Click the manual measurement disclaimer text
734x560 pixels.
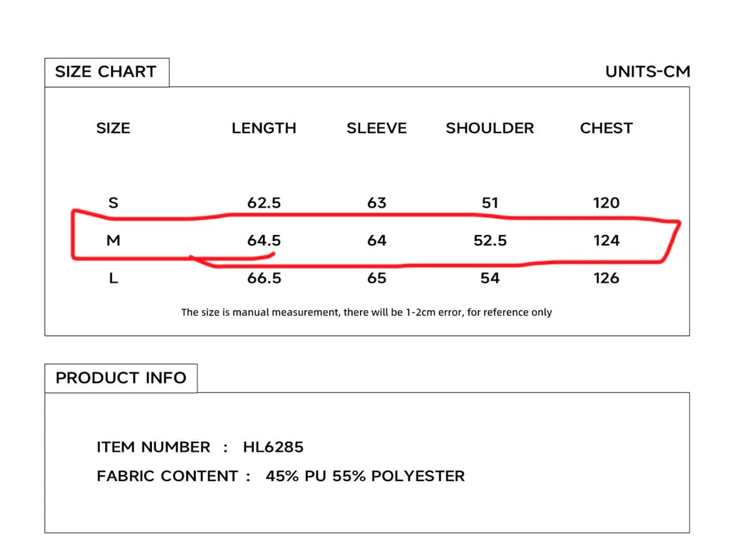[366, 313]
